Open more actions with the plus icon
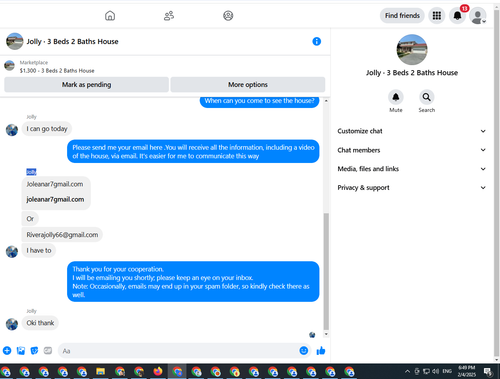 pos(7,351)
